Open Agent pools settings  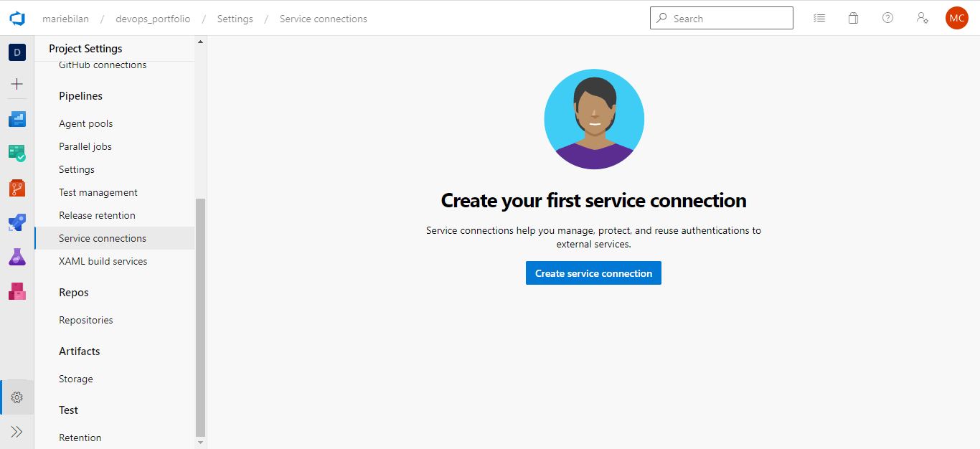86,123
